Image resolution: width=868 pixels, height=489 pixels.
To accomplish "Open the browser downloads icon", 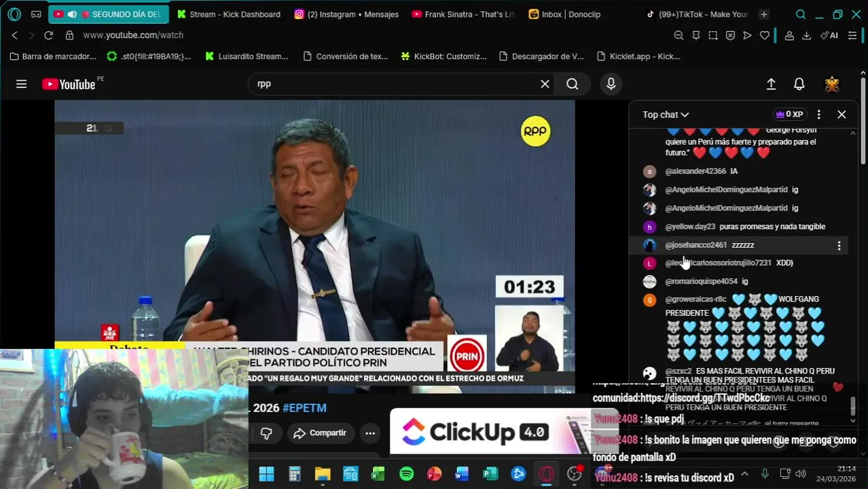I will [806, 35].
